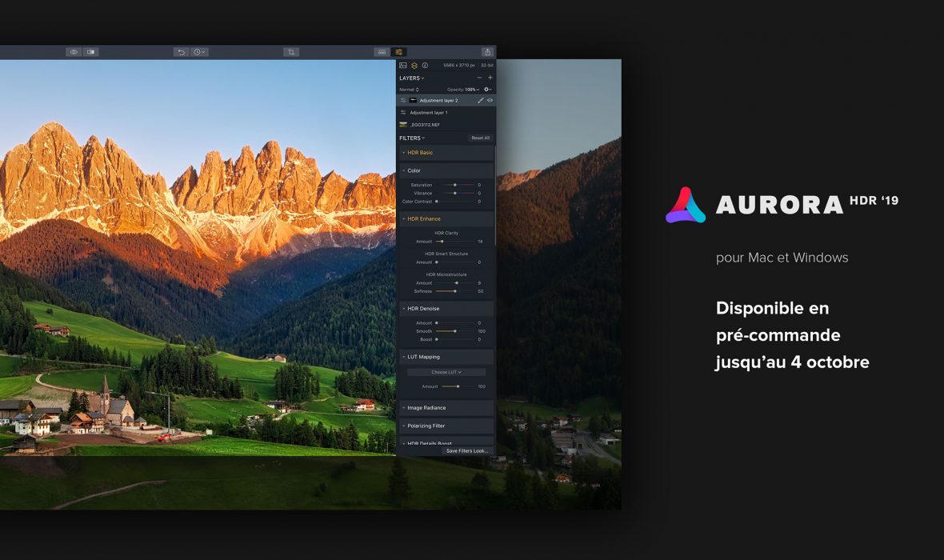Open the Choose LUT dropdown
This screenshot has width=944, height=560.
446,372
